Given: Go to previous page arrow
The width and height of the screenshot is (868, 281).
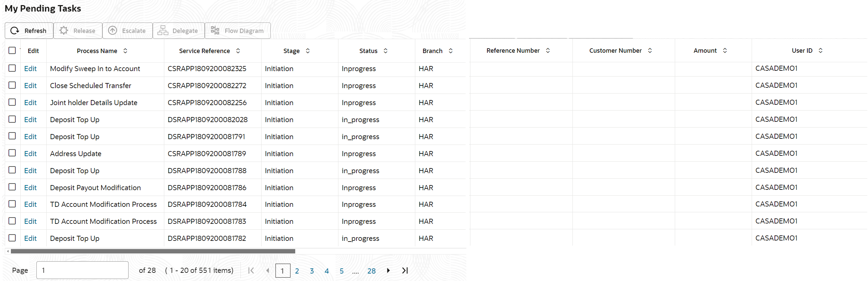Looking at the screenshot, I should tap(268, 270).
